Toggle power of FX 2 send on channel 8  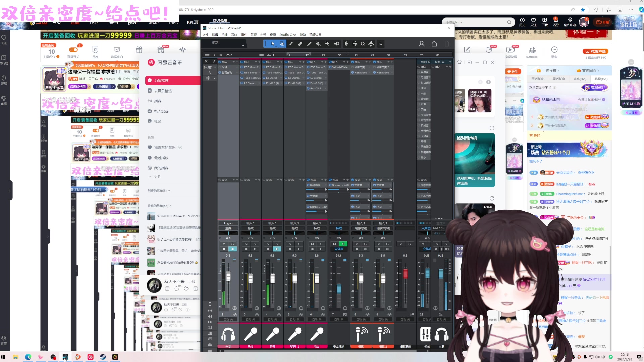[353, 196]
